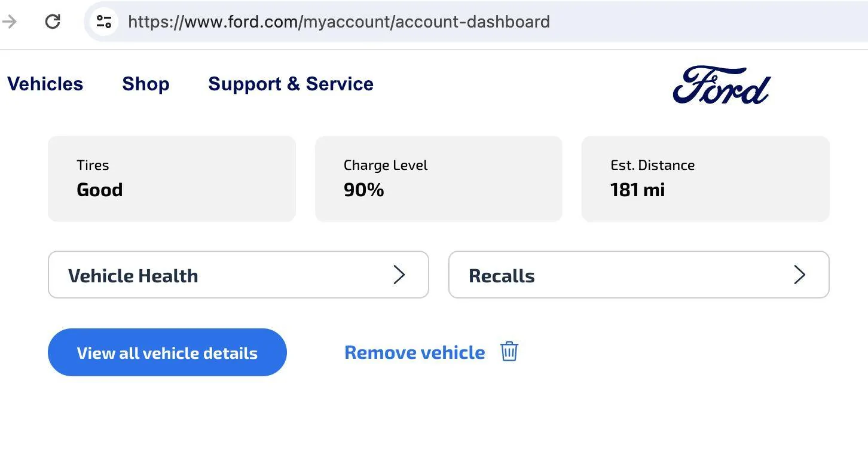Select the Tires status card

pyautogui.click(x=172, y=179)
